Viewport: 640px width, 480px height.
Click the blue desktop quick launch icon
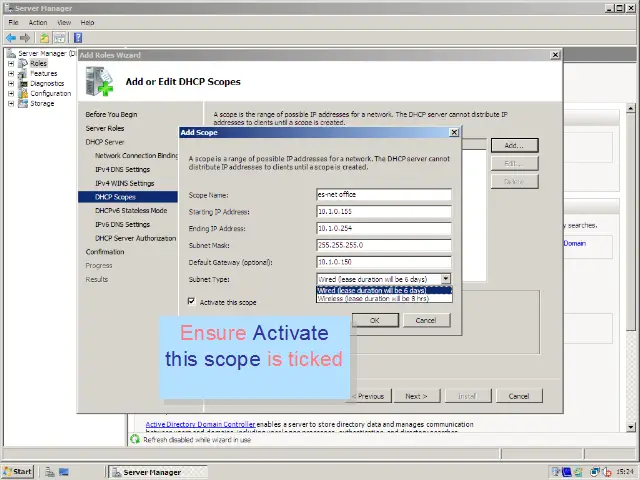(x=64, y=472)
